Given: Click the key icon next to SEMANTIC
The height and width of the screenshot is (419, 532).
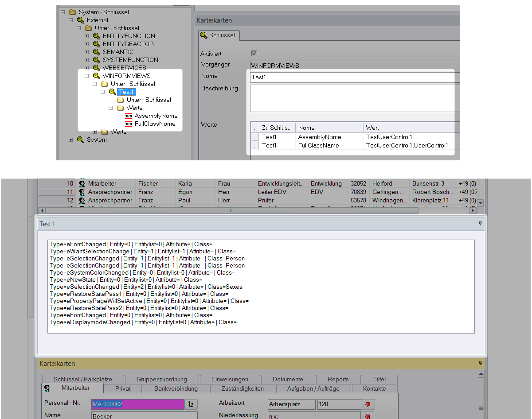Looking at the screenshot, I should tap(97, 52).
